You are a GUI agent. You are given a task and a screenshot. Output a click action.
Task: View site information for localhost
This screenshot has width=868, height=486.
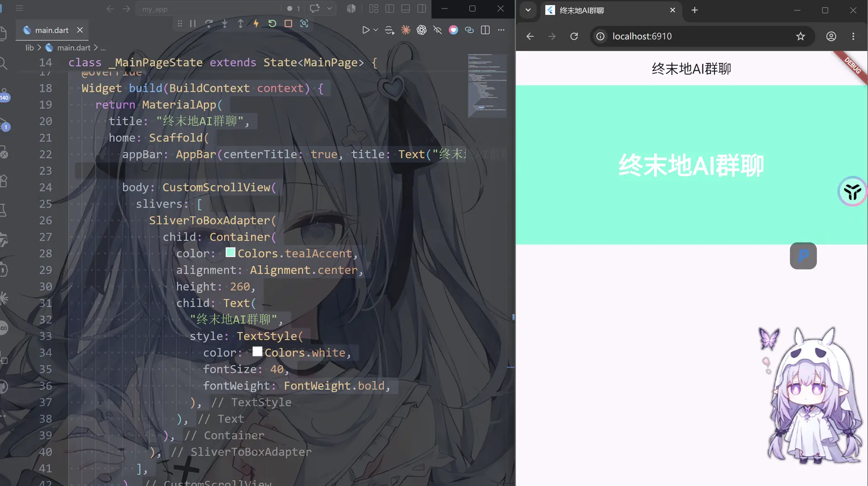(x=600, y=36)
